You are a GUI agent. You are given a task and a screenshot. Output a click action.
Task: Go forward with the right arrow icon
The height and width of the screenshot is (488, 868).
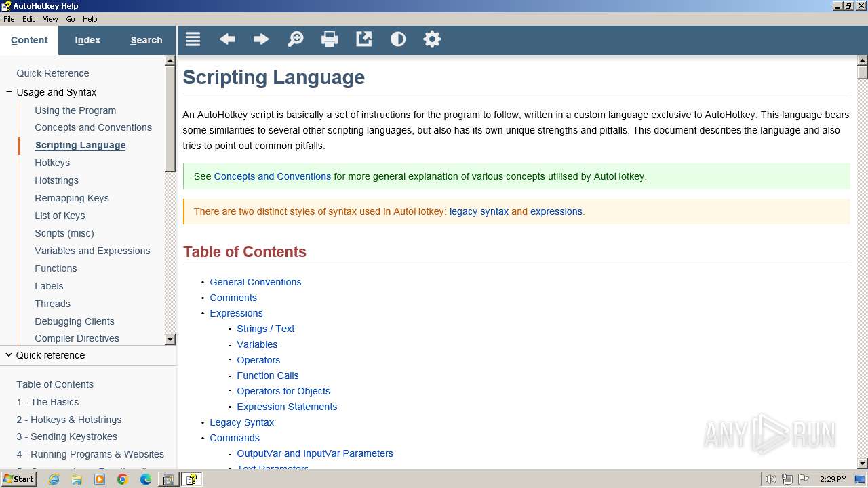261,39
